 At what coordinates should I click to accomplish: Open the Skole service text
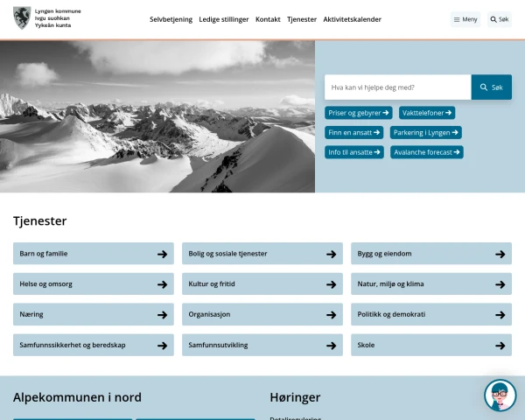(x=366, y=345)
